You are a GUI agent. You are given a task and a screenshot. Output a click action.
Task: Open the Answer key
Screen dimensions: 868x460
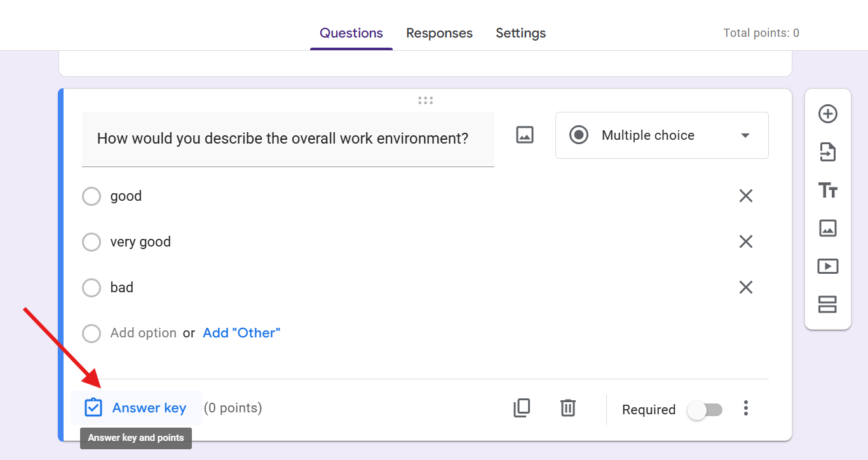[x=136, y=408]
